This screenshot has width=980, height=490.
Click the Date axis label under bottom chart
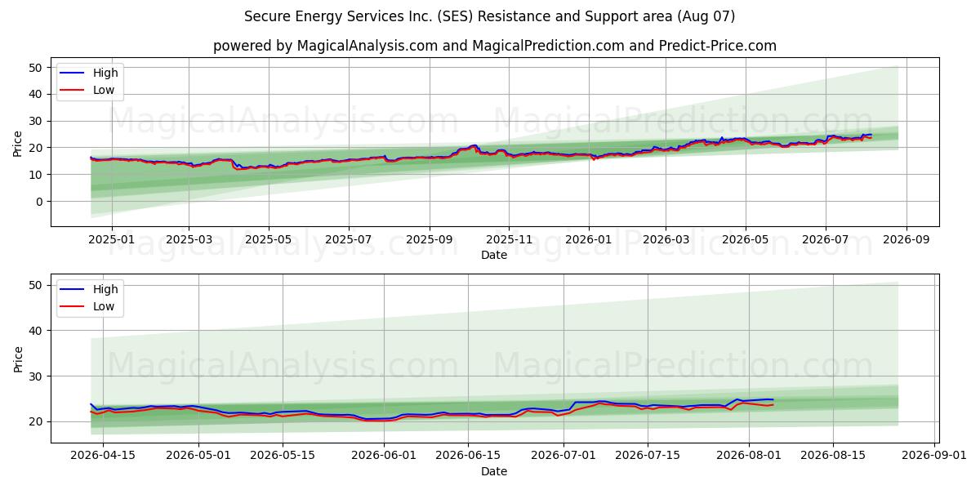point(494,471)
